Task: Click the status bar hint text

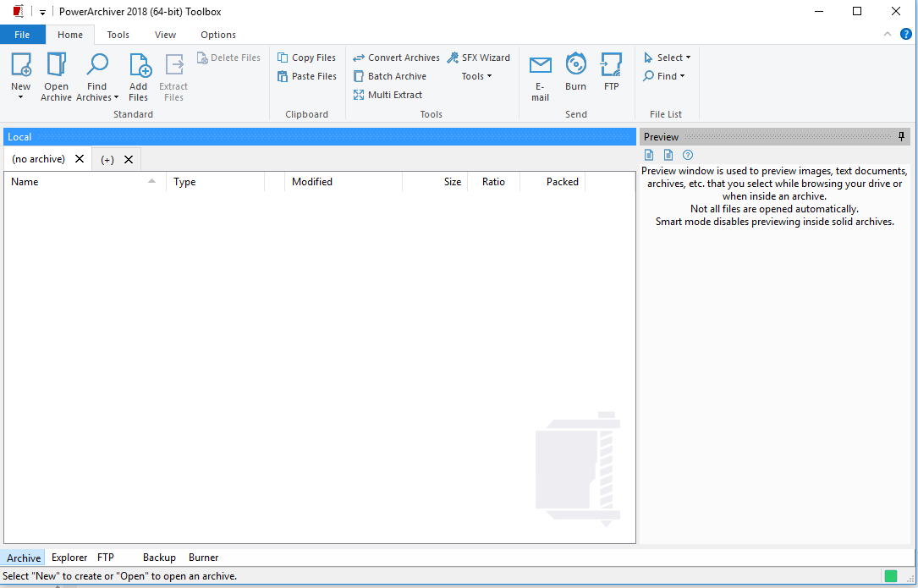Action: click(x=119, y=576)
